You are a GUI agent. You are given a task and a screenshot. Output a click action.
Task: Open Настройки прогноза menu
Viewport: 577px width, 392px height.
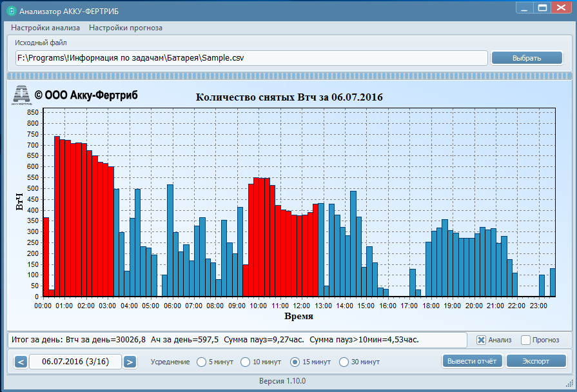[x=126, y=28]
